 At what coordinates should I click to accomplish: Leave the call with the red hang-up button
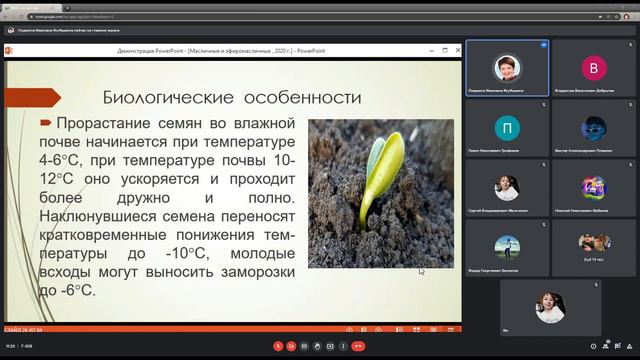pyautogui.click(x=358, y=346)
